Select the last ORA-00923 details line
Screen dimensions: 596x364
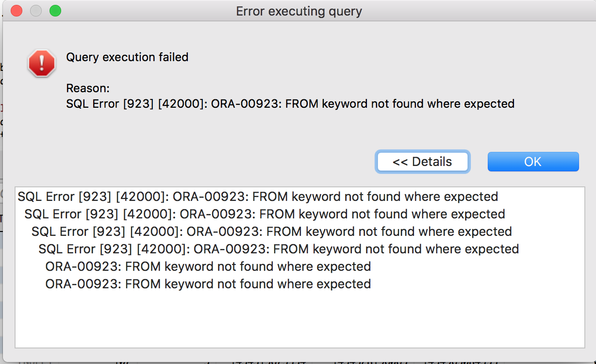click(x=208, y=284)
